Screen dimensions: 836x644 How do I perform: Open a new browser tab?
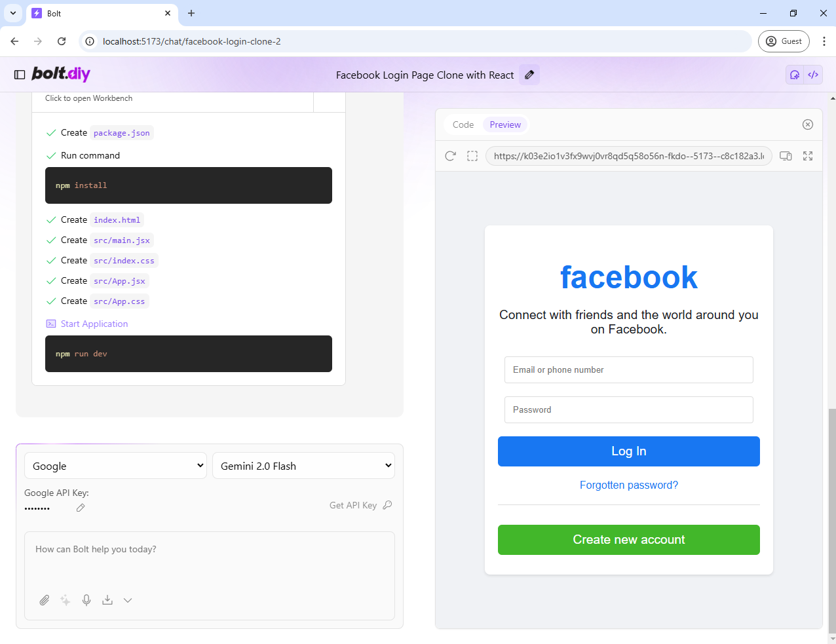coord(191,13)
